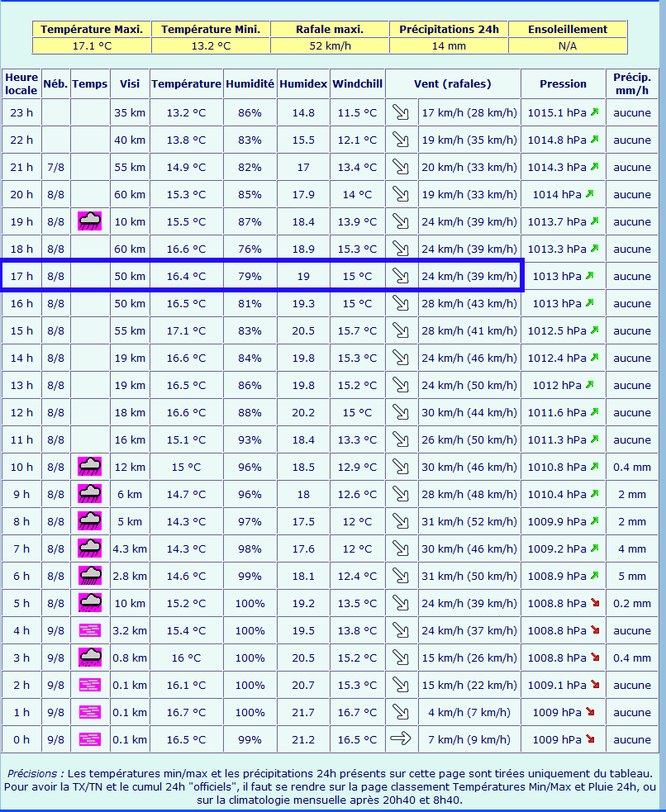Click the 17 h cell in the highlighted row
Image resolution: width=666 pixels, height=812 pixels.
[21, 276]
